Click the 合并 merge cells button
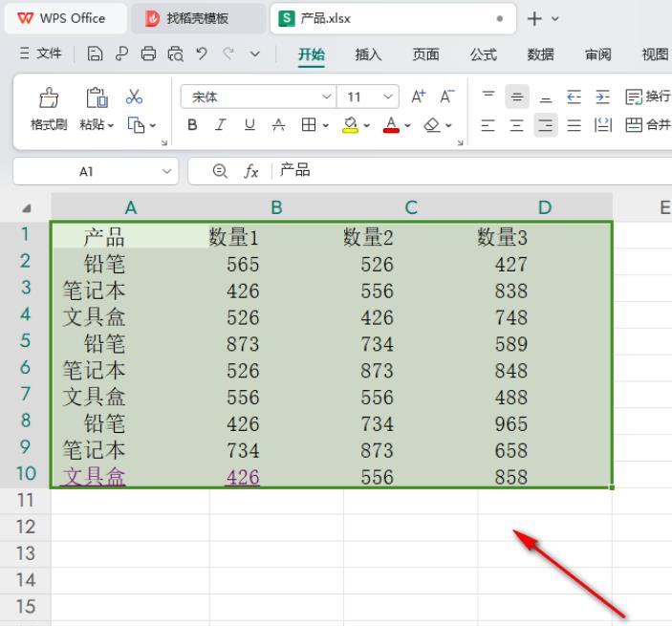Image resolution: width=672 pixels, height=626 pixels. pyautogui.click(x=648, y=125)
